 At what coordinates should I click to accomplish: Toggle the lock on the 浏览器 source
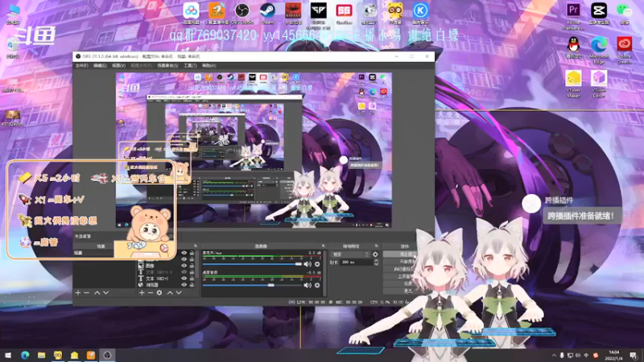pos(192,285)
